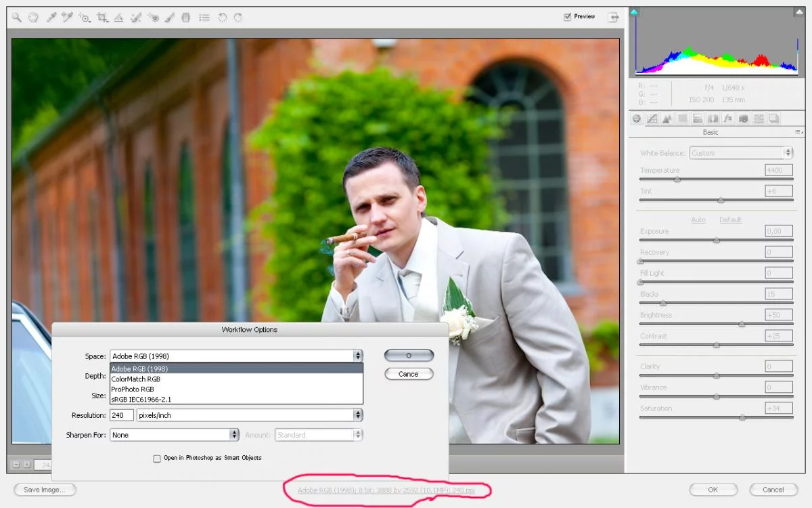Click the Temperature value field
812x508 pixels.
point(779,170)
